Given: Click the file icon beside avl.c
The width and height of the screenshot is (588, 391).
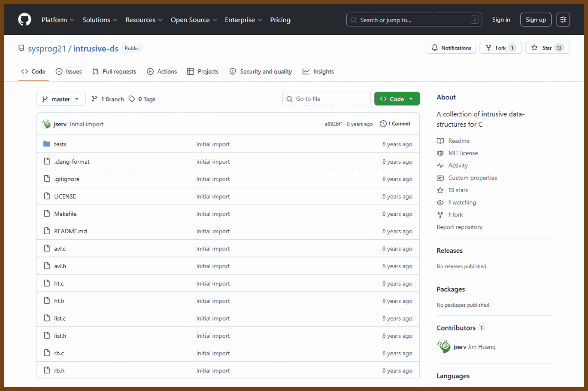Looking at the screenshot, I should 47,248.
